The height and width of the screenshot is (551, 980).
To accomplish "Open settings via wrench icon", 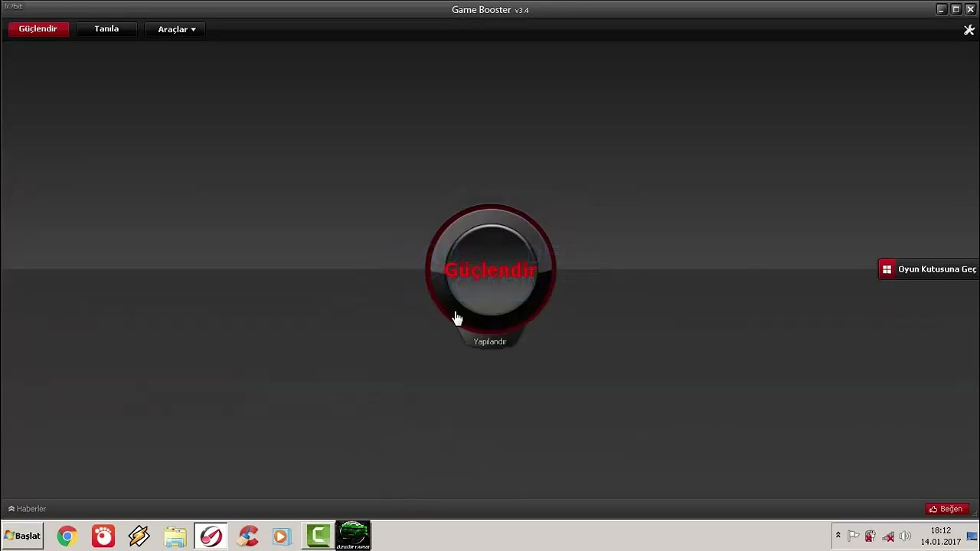I will (x=969, y=30).
